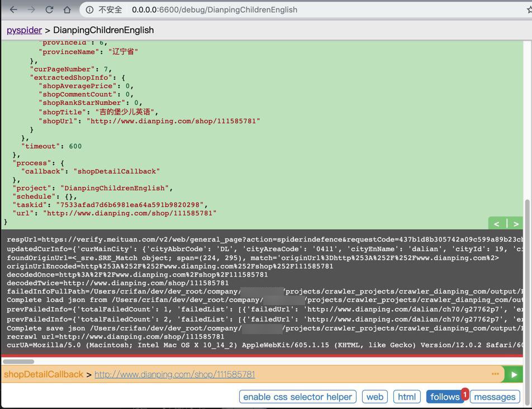Select the "provinceName" JSON line
This screenshot has width=532, height=409.
pos(88,52)
